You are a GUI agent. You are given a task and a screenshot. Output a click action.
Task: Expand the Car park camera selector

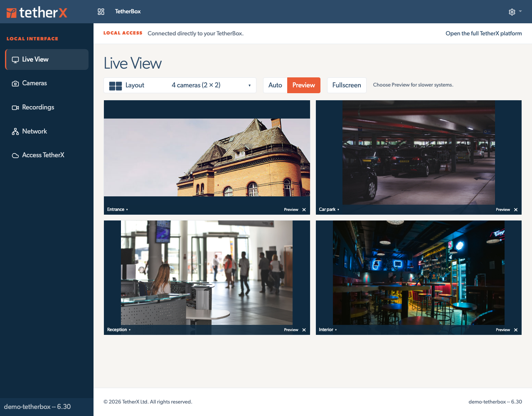click(x=329, y=210)
